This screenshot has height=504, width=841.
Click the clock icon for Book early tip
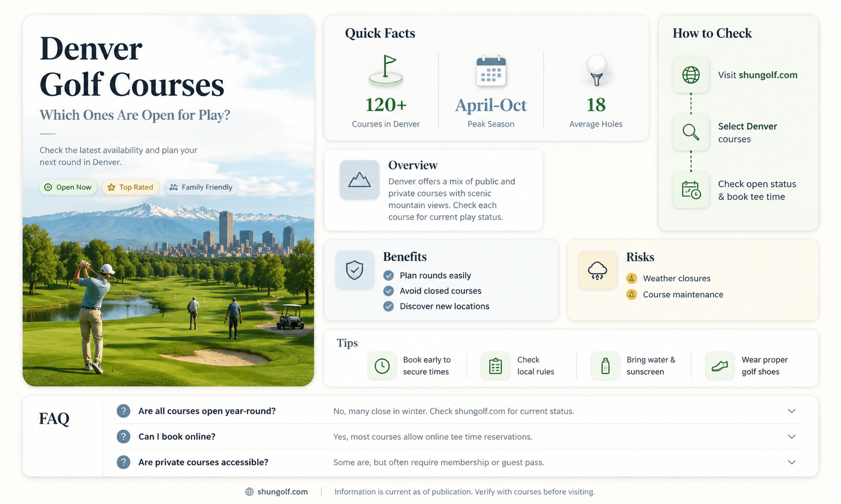pyautogui.click(x=382, y=366)
